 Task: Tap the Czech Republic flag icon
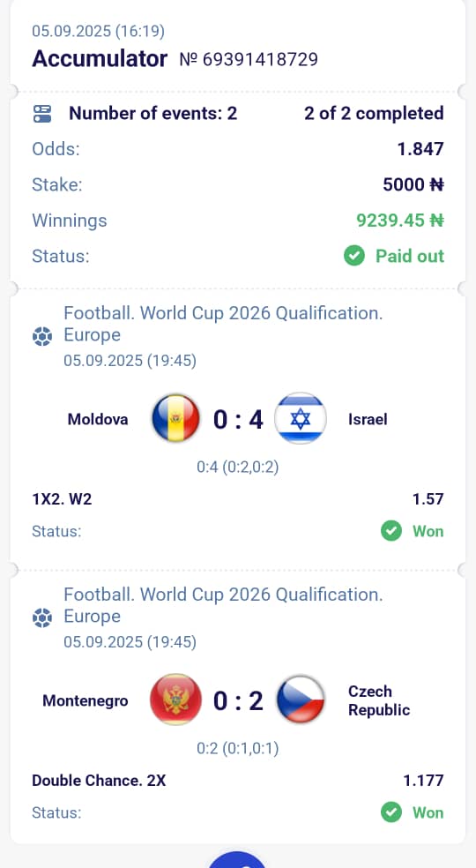tap(300, 700)
